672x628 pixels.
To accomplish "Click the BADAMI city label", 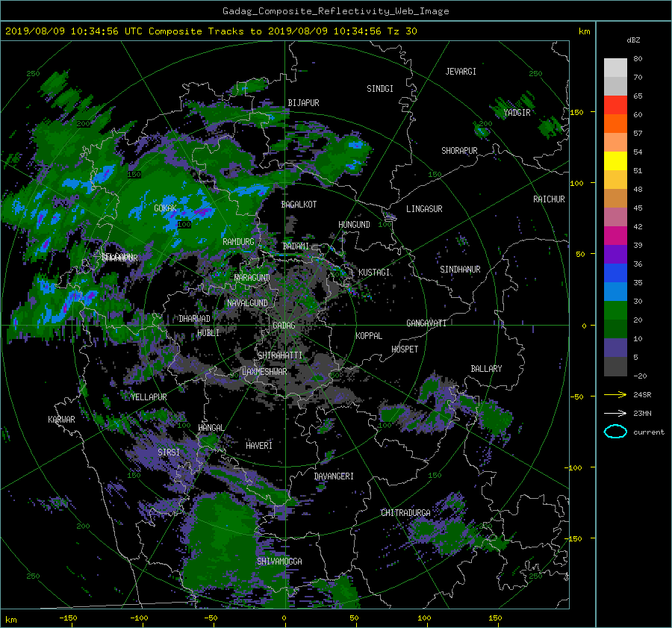I will pyautogui.click(x=296, y=246).
